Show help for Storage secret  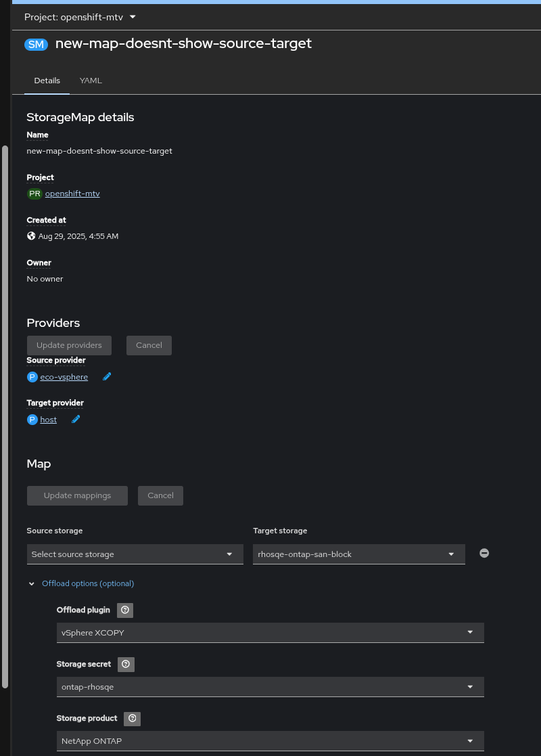[126, 664]
